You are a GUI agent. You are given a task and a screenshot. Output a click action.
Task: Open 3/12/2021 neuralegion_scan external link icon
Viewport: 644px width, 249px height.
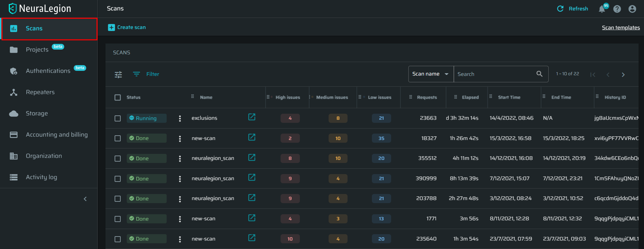pyautogui.click(x=252, y=198)
